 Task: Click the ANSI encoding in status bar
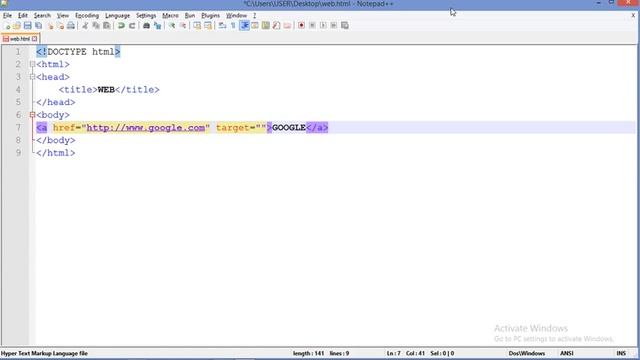click(567, 353)
